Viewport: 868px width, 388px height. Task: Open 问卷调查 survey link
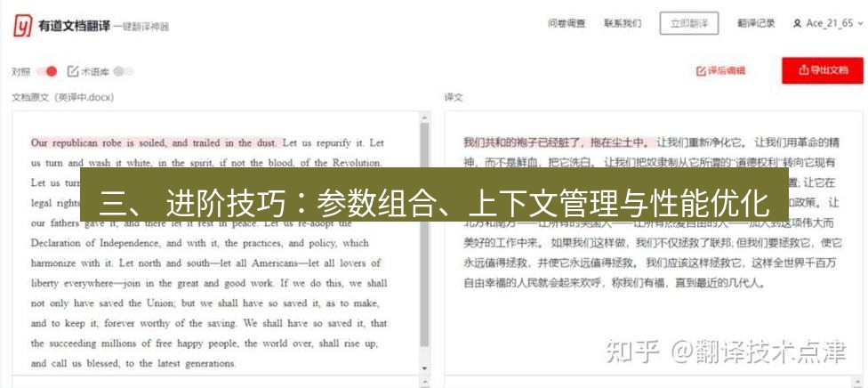click(567, 23)
